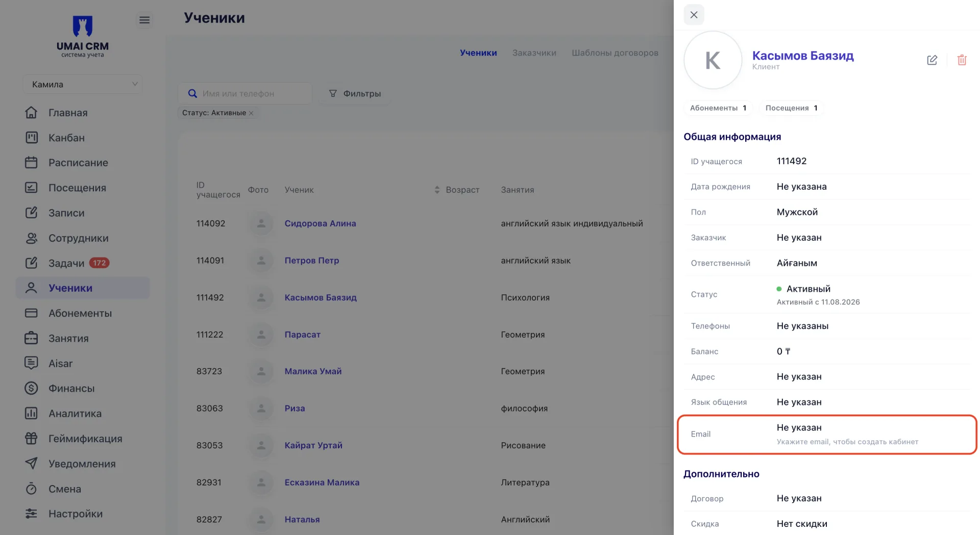The height and width of the screenshot is (535, 980).
Task: Click the edit pencil icon for Касымов Баязид
Action: 932,60
